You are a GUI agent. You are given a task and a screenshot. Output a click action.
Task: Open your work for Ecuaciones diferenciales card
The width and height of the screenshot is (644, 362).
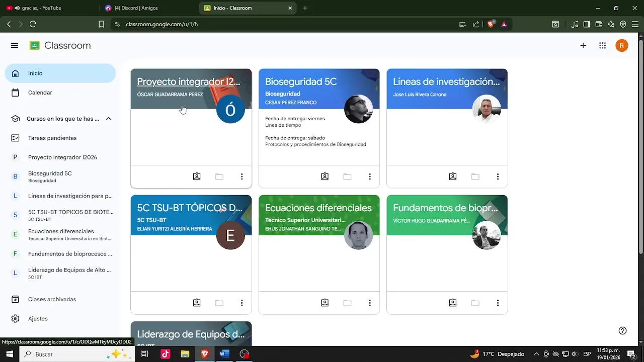[x=325, y=303]
